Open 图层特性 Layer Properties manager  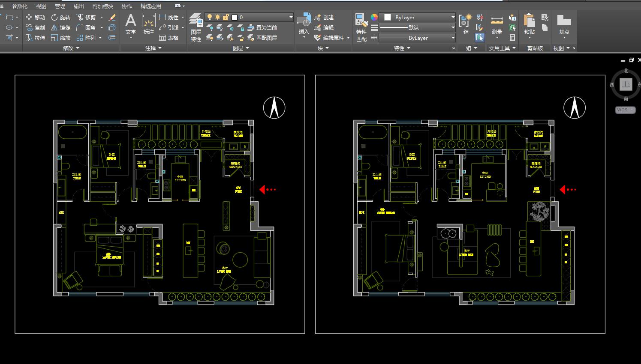pos(196,27)
